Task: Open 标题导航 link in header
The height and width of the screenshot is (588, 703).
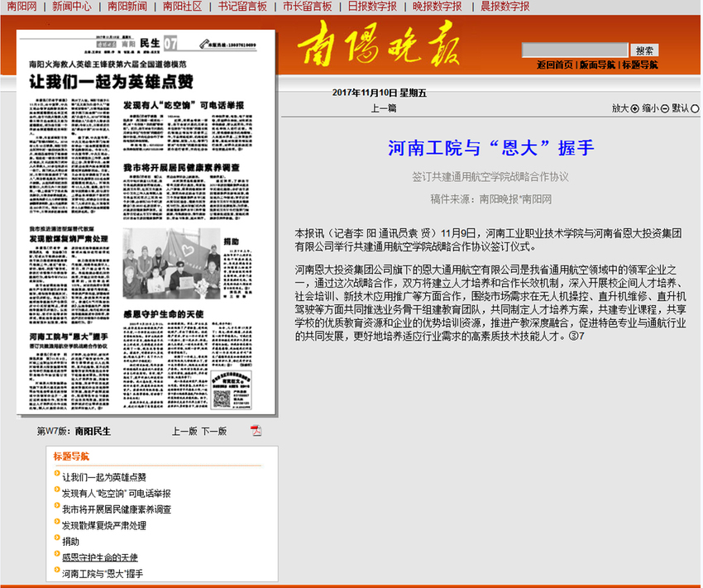Action: [x=640, y=65]
